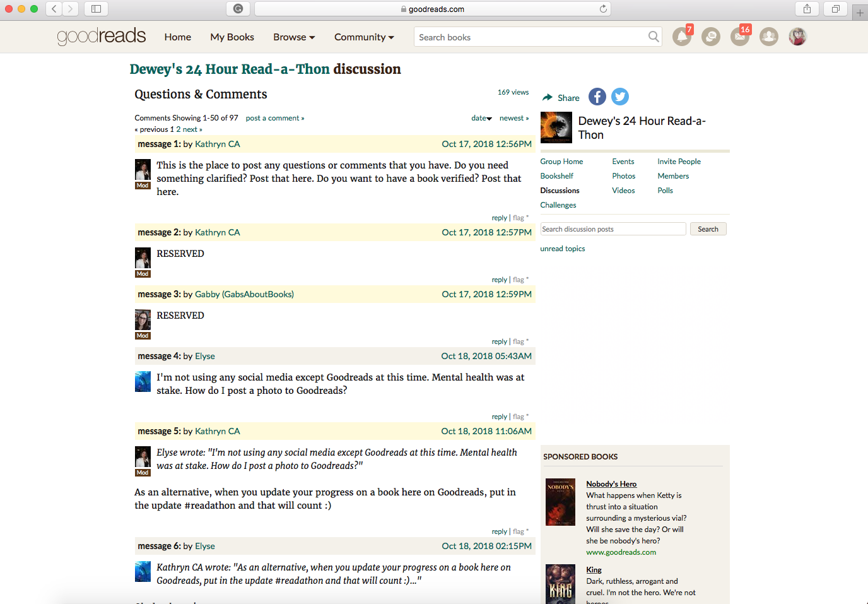
Task: Expand the Community dropdown menu
Action: 363,37
